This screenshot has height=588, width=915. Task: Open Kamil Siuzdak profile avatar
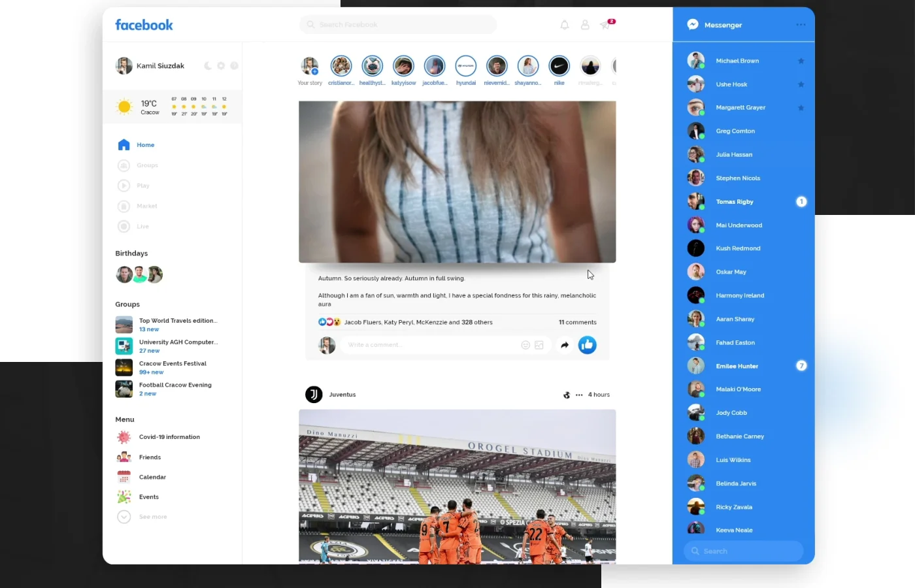pyautogui.click(x=124, y=66)
